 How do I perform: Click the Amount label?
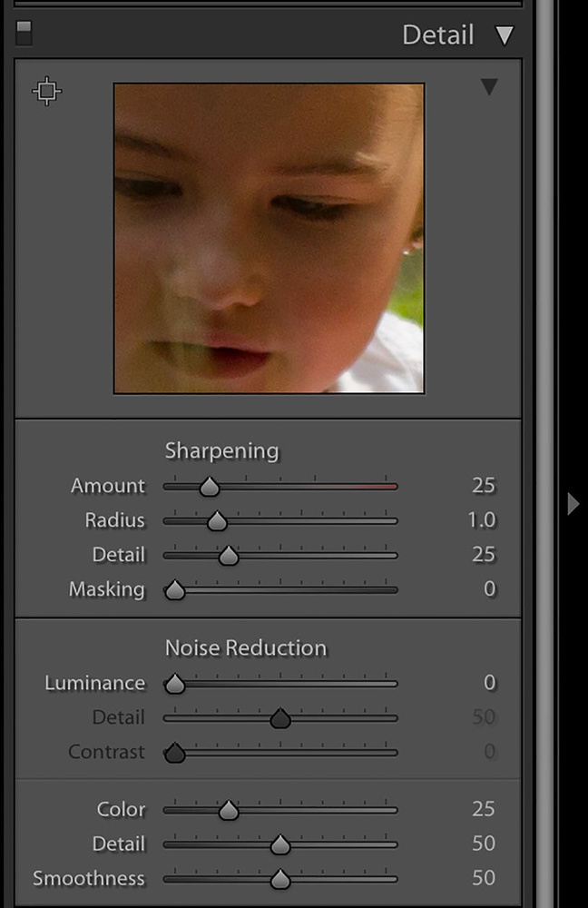[108, 486]
